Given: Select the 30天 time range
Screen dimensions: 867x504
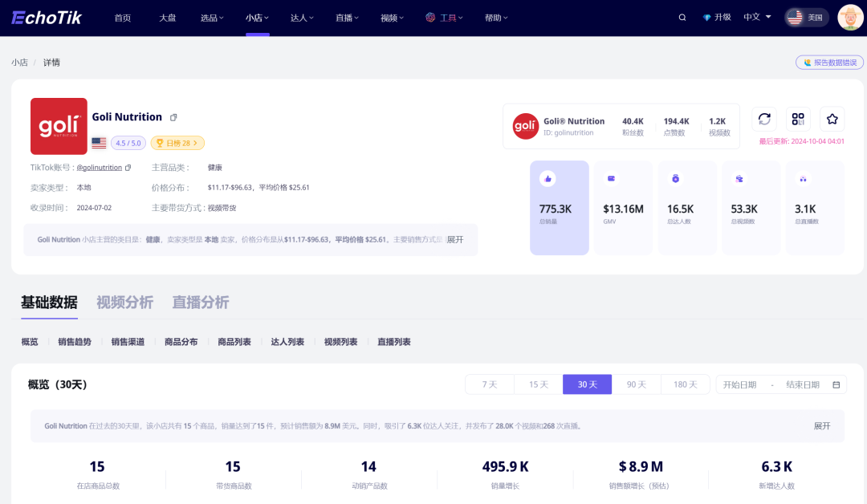Looking at the screenshot, I should (x=587, y=384).
